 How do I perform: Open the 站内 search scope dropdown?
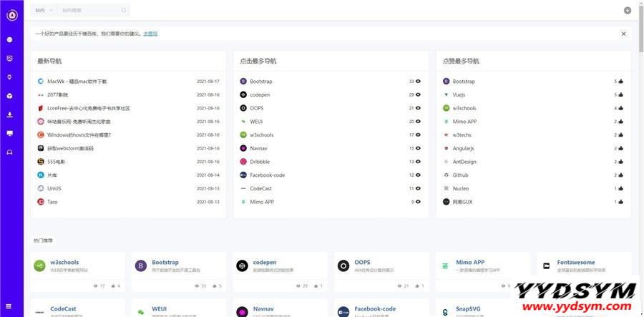[44, 11]
